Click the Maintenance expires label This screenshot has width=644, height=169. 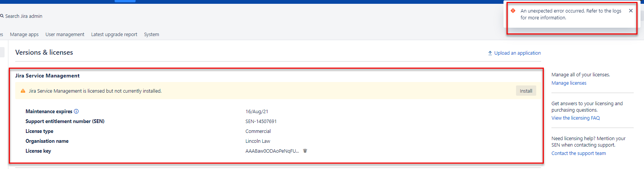[x=49, y=111]
